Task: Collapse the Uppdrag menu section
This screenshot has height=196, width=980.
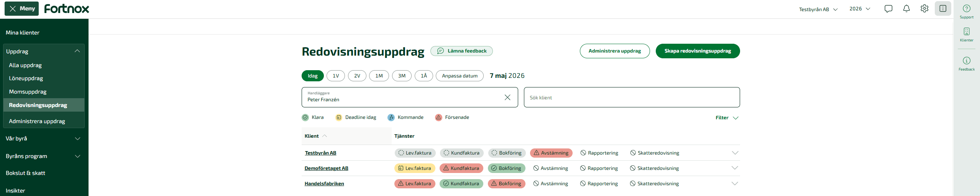Action: pos(44,51)
